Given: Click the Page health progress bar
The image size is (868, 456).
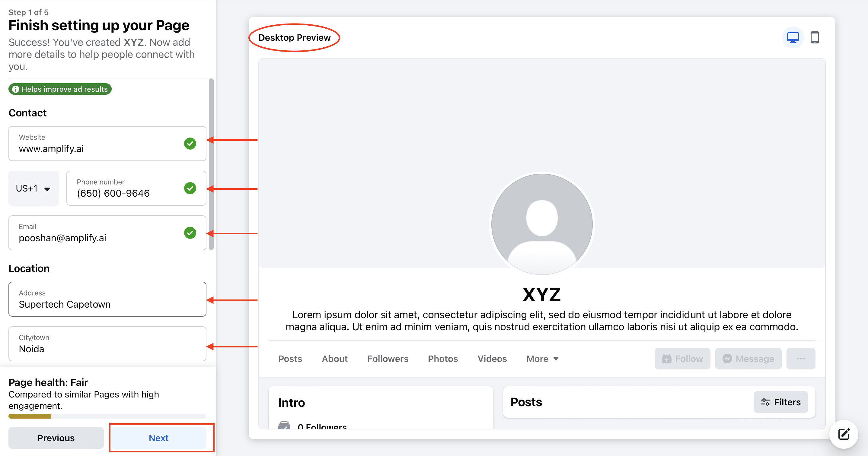Looking at the screenshot, I should click(107, 416).
